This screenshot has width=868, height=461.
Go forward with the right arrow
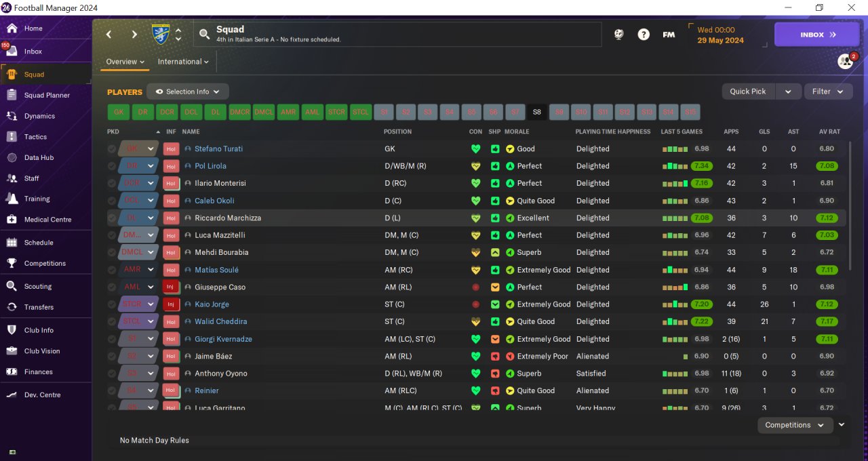click(134, 34)
